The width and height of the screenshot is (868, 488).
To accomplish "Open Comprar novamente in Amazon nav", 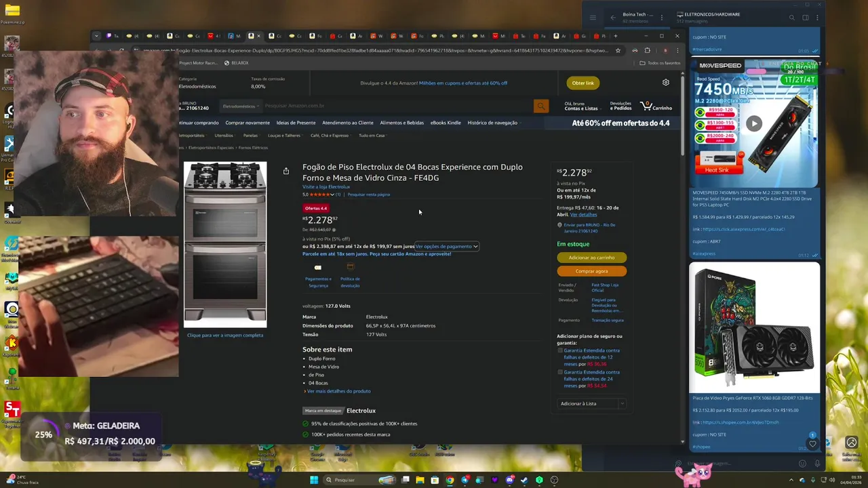I will 248,123.
